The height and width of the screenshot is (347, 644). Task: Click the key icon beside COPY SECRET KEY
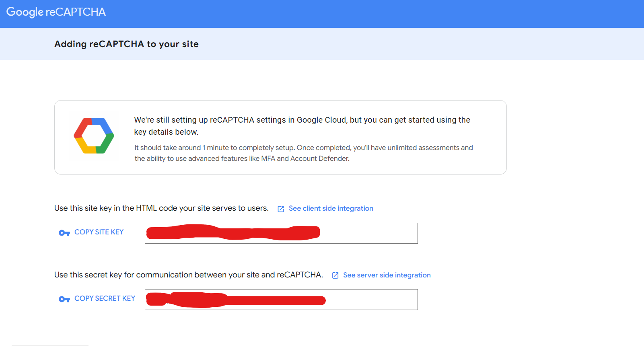[x=64, y=299]
